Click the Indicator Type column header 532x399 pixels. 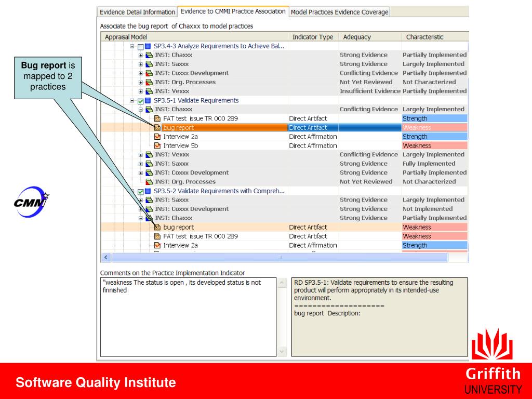point(313,37)
